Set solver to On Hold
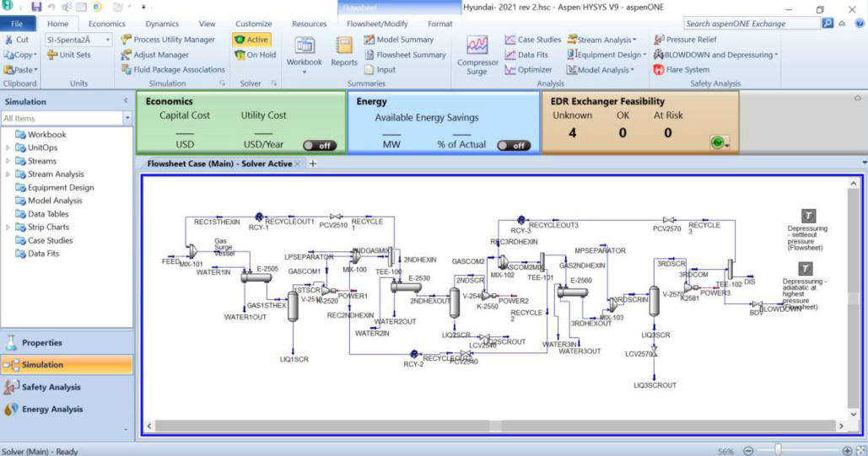The height and width of the screenshot is (456, 868). click(x=256, y=55)
